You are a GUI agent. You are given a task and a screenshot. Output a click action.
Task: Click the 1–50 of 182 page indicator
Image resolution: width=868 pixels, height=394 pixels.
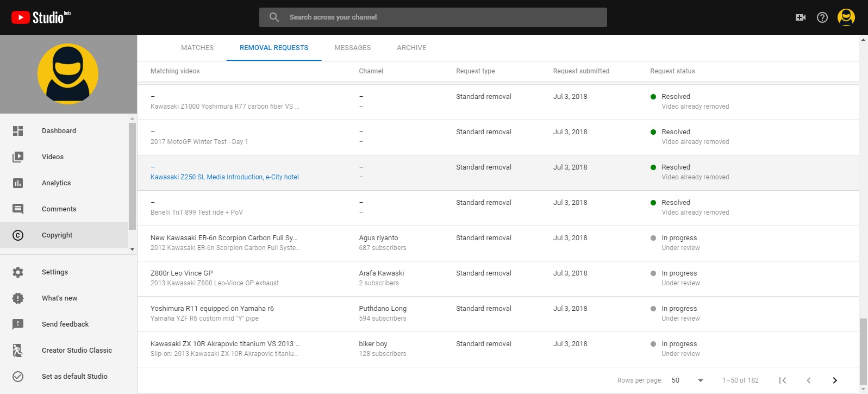pyautogui.click(x=740, y=380)
